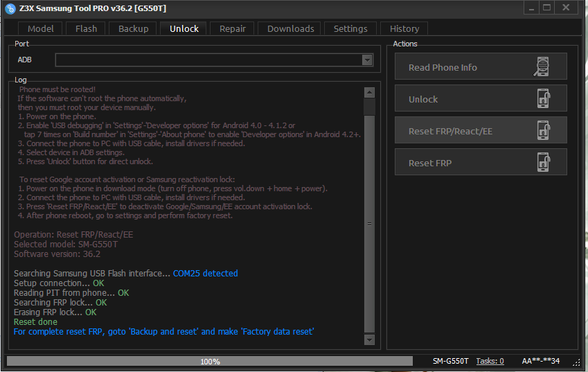Click the Reset FRP action button label
The image size is (588, 372).
pos(430,163)
